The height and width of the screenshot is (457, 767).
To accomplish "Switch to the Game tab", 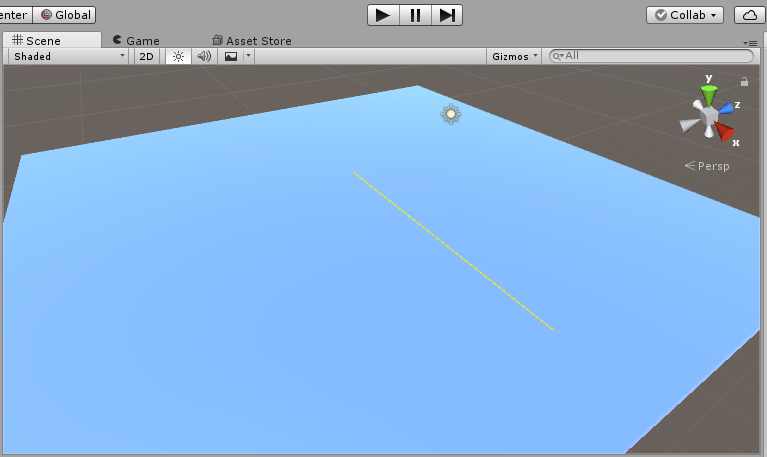I will click(x=136, y=40).
